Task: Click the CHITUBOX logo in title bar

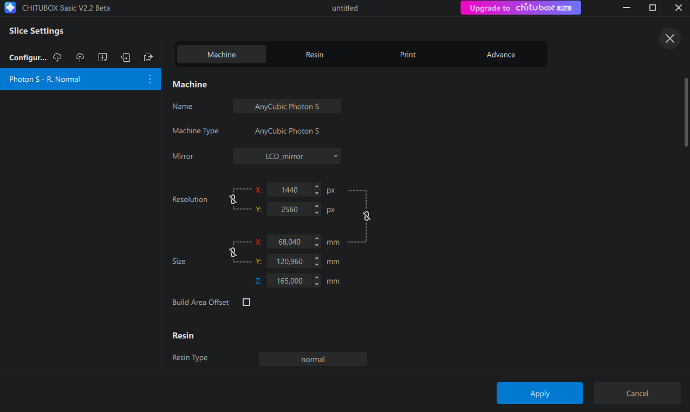Action: [9, 8]
